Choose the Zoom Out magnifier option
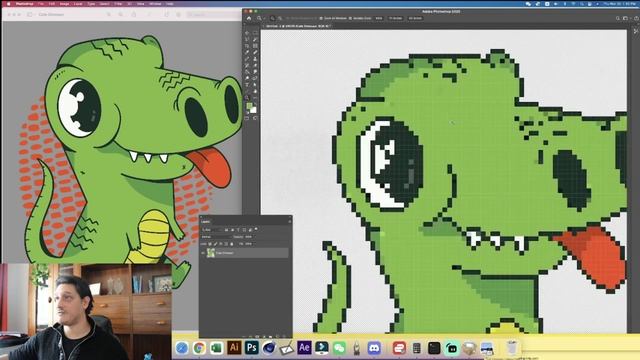 tap(280, 18)
